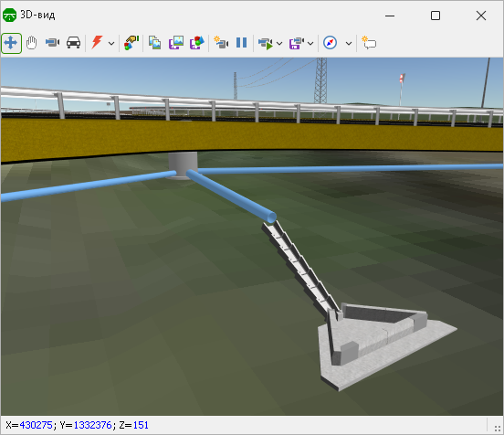Expand the camera playback dropdown arrow
This screenshot has width=504, height=435.
click(x=279, y=43)
